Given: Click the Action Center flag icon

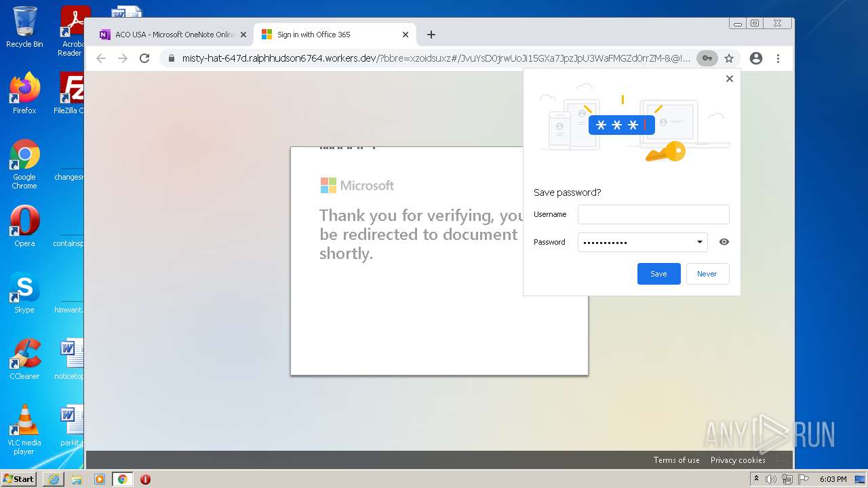Looking at the screenshot, I should tap(803, 479).
